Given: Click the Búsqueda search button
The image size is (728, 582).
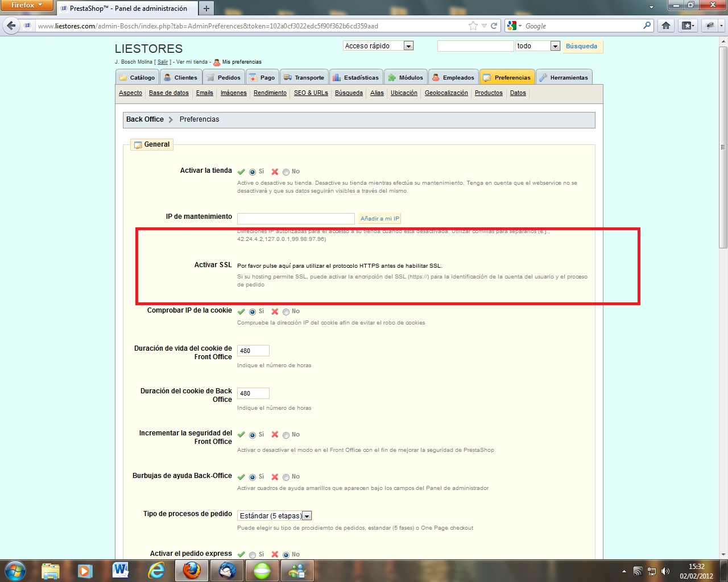Looking at the screenshot, I should click(582, 46).
